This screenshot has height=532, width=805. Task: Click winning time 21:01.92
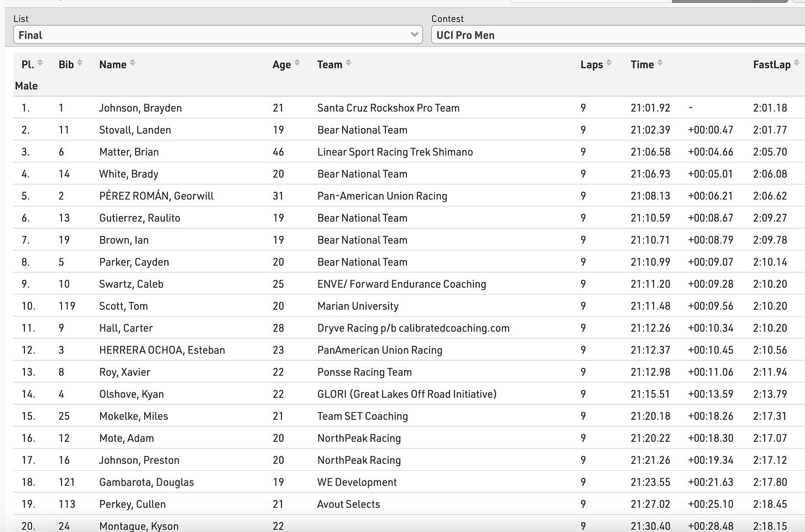click(x=650, y=108)
